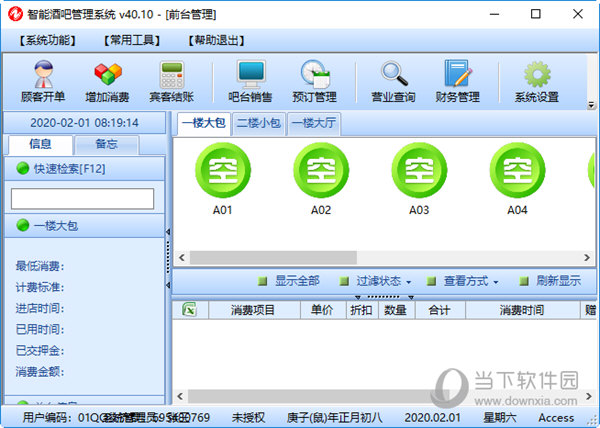The image size is (600, 428).
Task: Expand the 快速检索[F12] section header
Action: point(85,169)
